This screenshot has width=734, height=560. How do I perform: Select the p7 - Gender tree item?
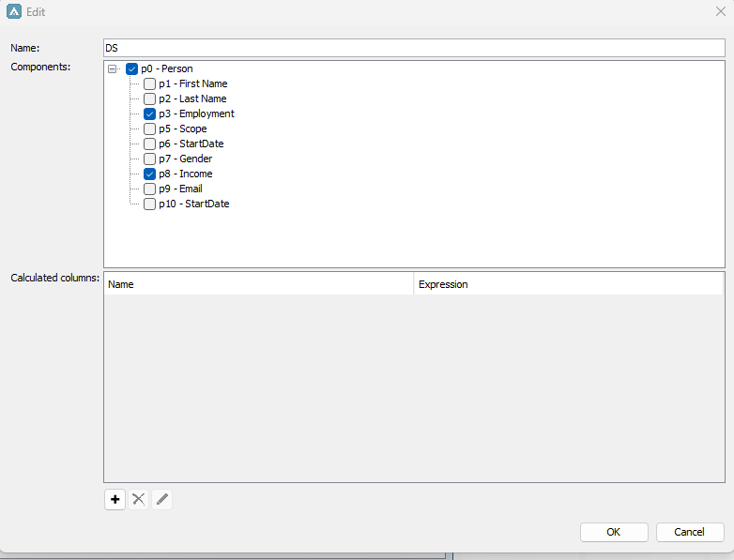click(185, 159)
